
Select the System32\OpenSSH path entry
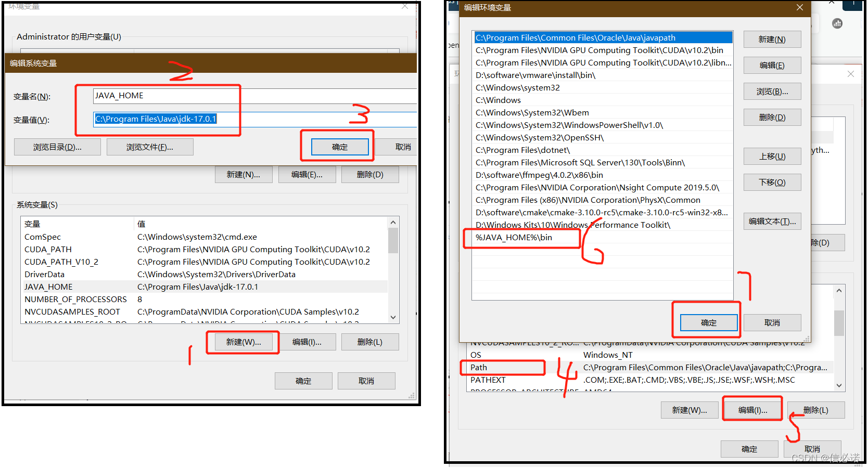[603, 138]
